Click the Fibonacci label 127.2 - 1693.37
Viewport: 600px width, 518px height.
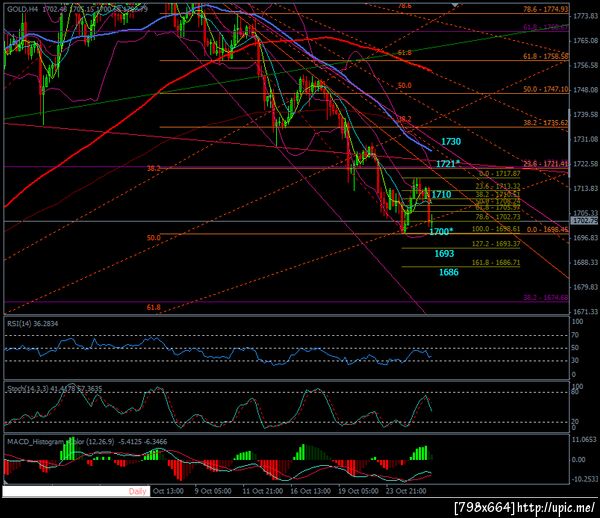[496, 244]
